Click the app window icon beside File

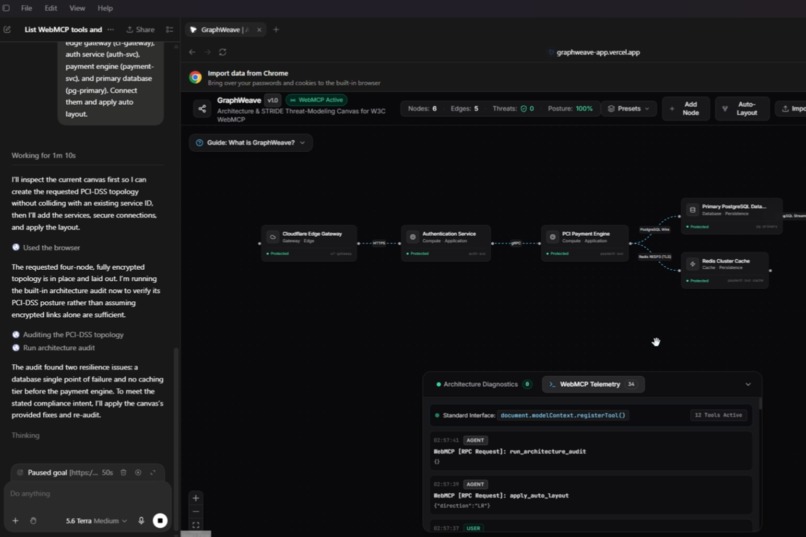point(6,8)
